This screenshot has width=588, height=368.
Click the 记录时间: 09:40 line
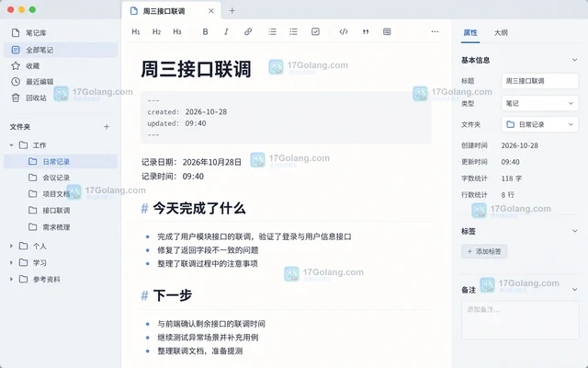(x=173, y=177)
